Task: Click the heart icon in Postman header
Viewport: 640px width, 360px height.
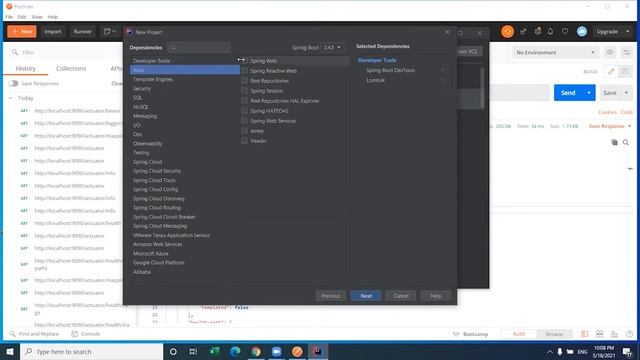Action: click(565, 31)
